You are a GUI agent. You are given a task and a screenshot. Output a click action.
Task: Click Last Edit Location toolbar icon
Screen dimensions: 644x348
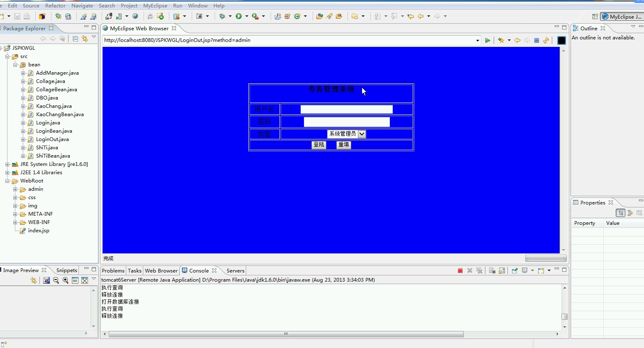click(411, 16)
